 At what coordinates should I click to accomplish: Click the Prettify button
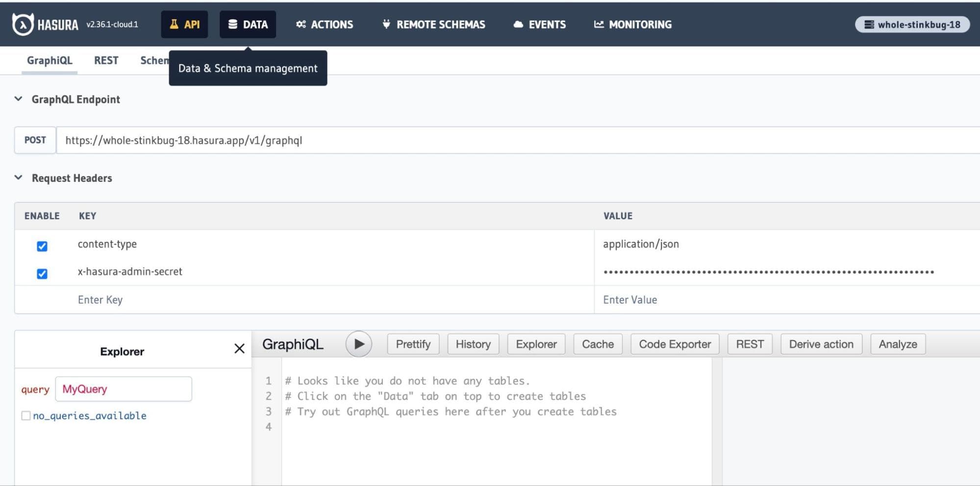point(413,344)
